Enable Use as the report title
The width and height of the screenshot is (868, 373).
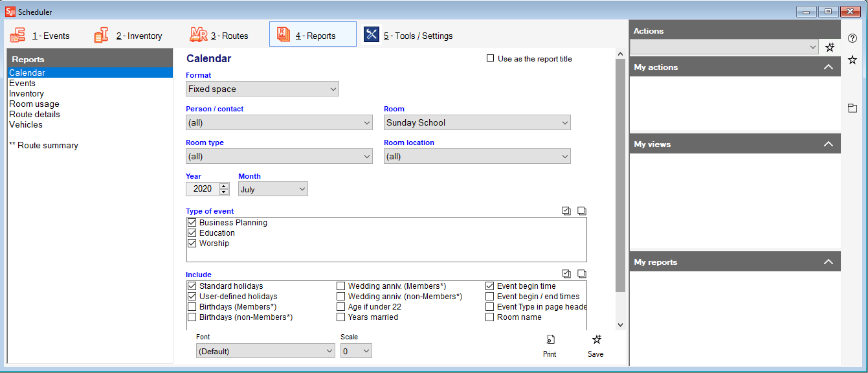pyautogui.click(x=491, y=59)
